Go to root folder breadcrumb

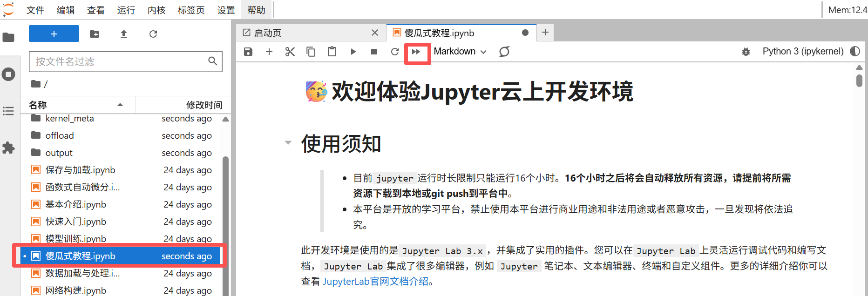point(36,84)
